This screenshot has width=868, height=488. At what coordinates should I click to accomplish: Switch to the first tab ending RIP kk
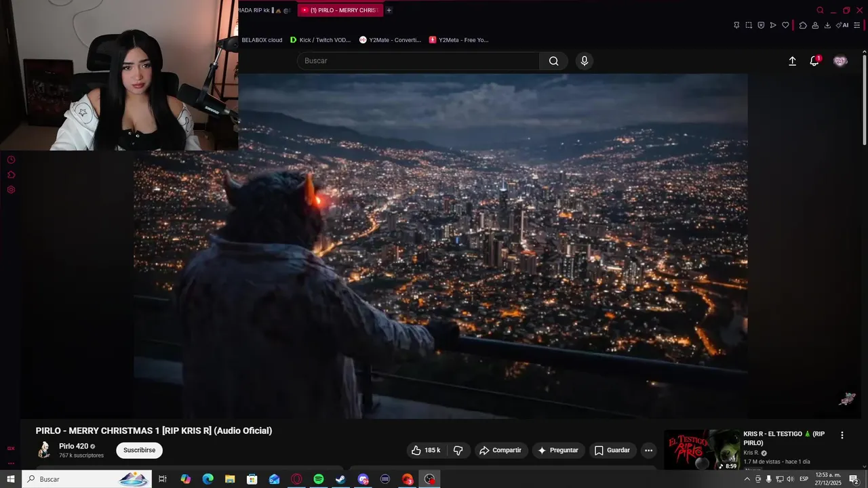(x=266, y=10)
